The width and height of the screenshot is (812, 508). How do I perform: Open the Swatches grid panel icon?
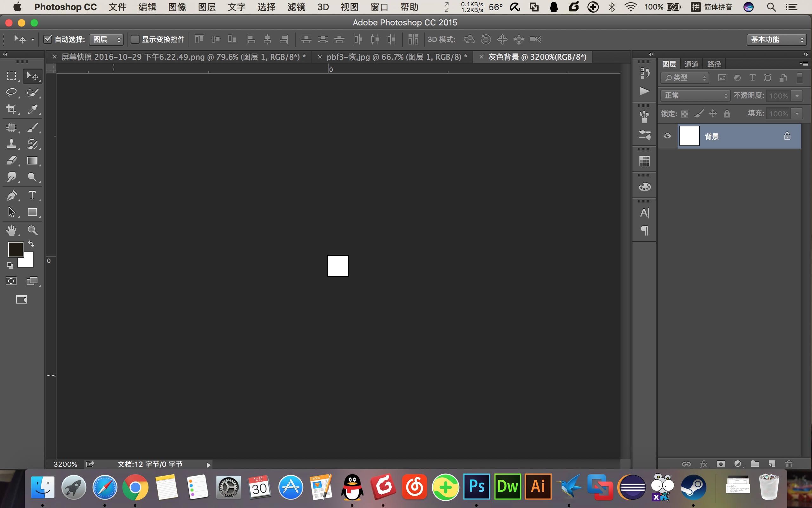click(x=644, y=161)
